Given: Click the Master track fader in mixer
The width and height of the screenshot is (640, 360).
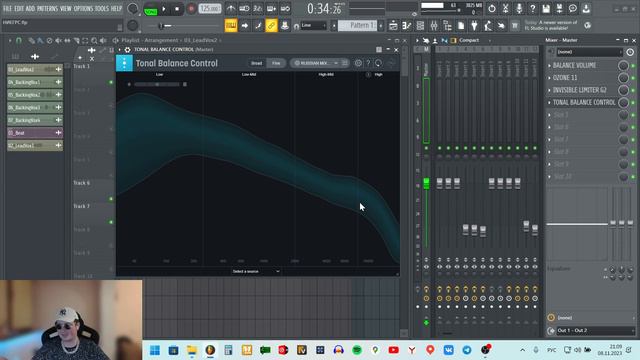Looking at the screenshot, I should (x=426, y=183).
